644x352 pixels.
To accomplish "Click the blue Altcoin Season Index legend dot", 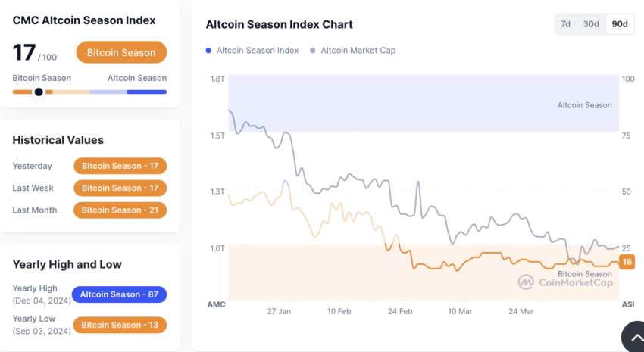I will click(208, 51).
